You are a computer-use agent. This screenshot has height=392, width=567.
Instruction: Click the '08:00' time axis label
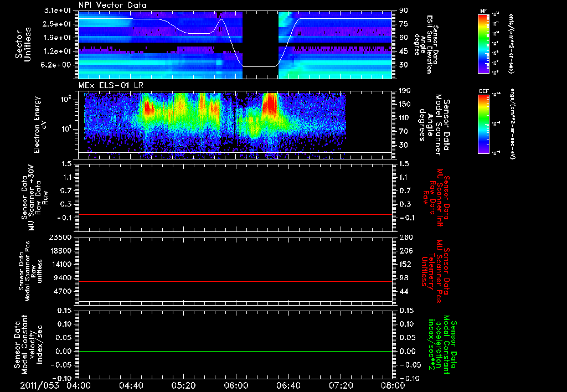click(393, 385)
